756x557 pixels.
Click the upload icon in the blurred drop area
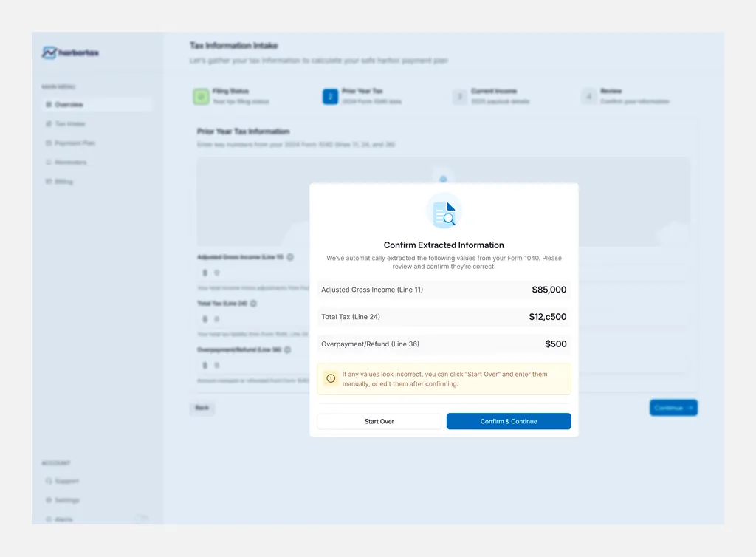(443, 179)
